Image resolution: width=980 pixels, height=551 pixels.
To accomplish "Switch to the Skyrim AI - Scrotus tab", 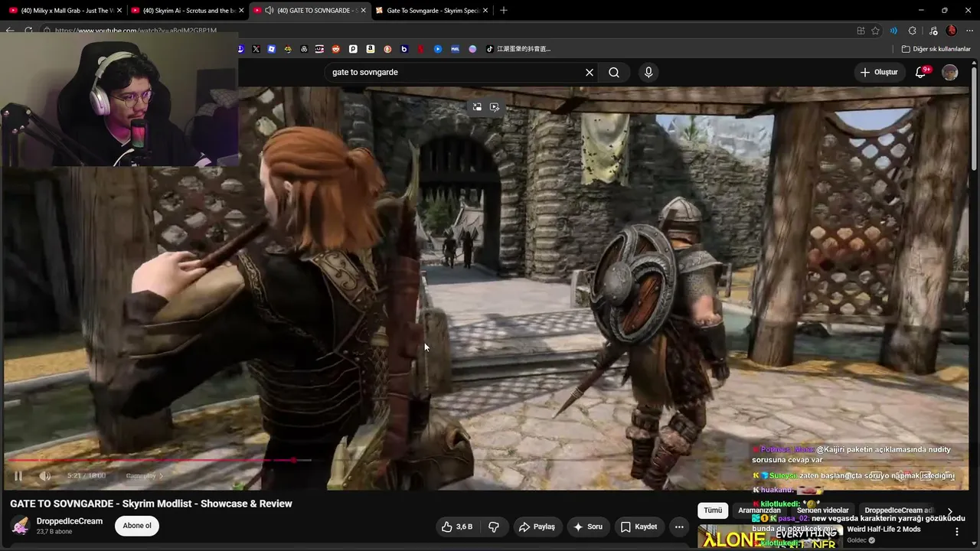I will click(185, 11).
